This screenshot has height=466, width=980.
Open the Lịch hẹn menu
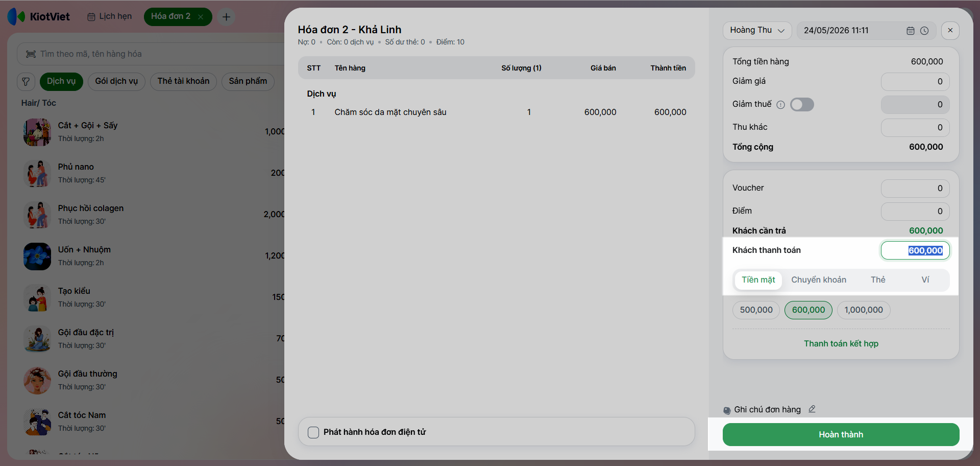point(109,16)
